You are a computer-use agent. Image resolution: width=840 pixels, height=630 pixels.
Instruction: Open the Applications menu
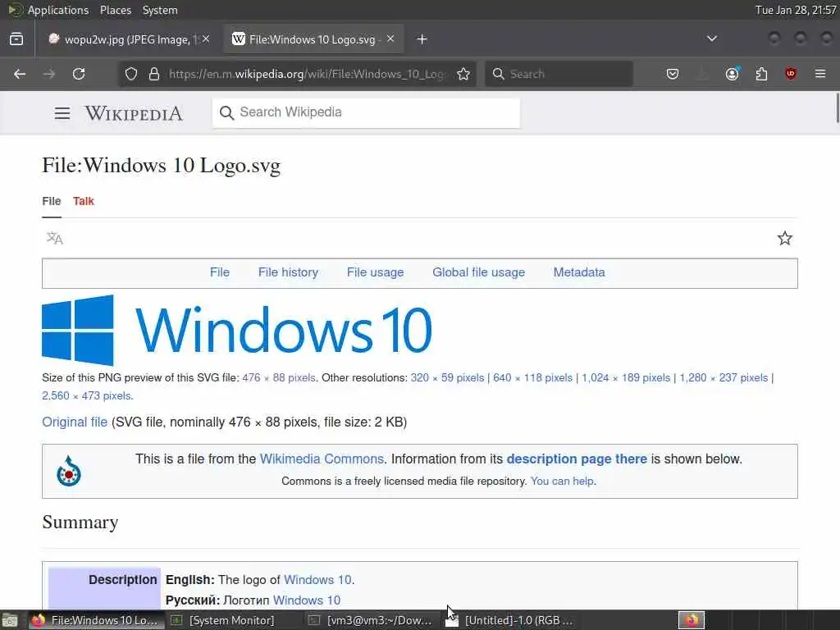click(x=58, y=10)
